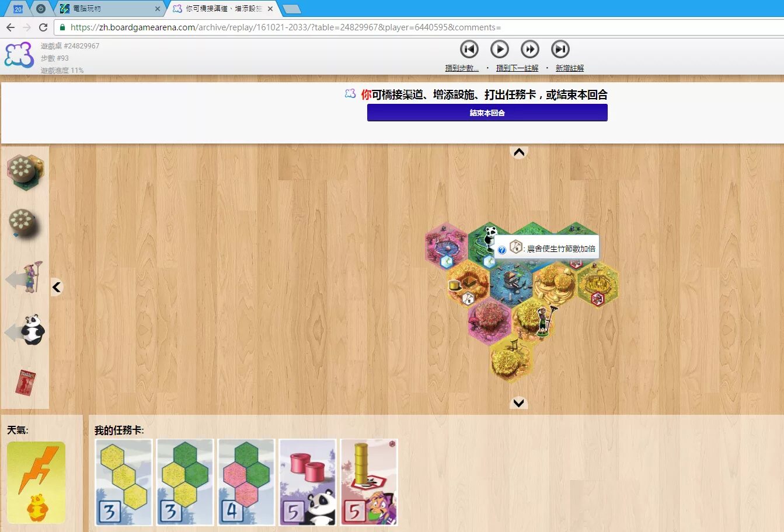Open a new browser tab
The width and height of the screenshot is (784, 532).
coord(291,9)
